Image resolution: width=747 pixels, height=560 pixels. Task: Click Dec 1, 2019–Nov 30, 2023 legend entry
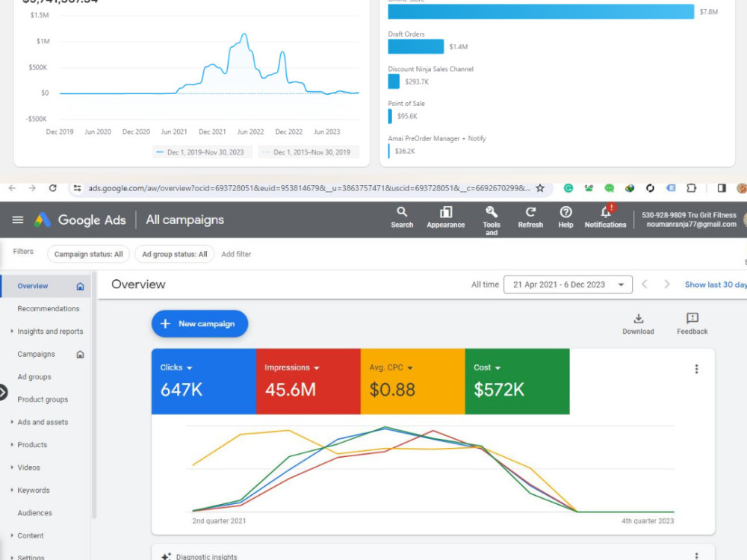202,152
